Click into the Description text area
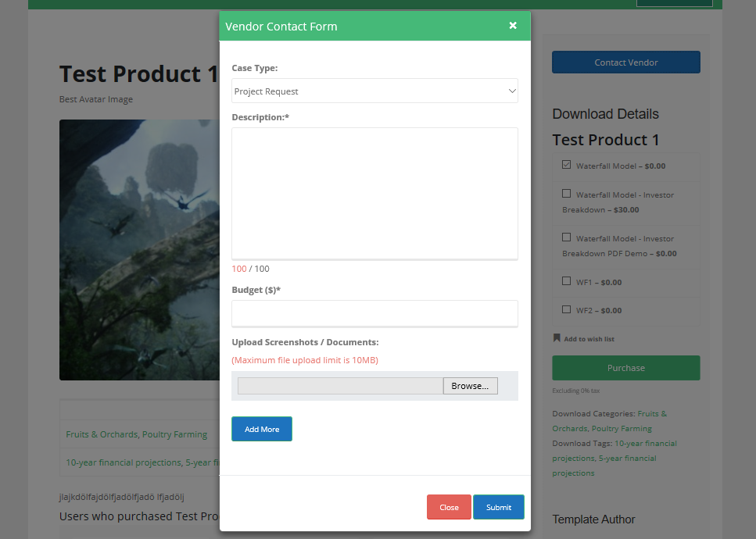The width and height of the screenshot is (756, 539). pyautogui.click(x=374, y=193)
